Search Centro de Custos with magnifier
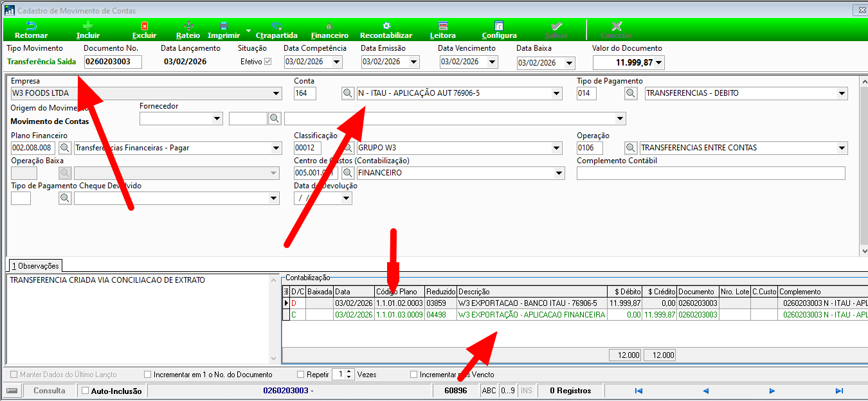868x401 pixels. [x=347, y=173]
